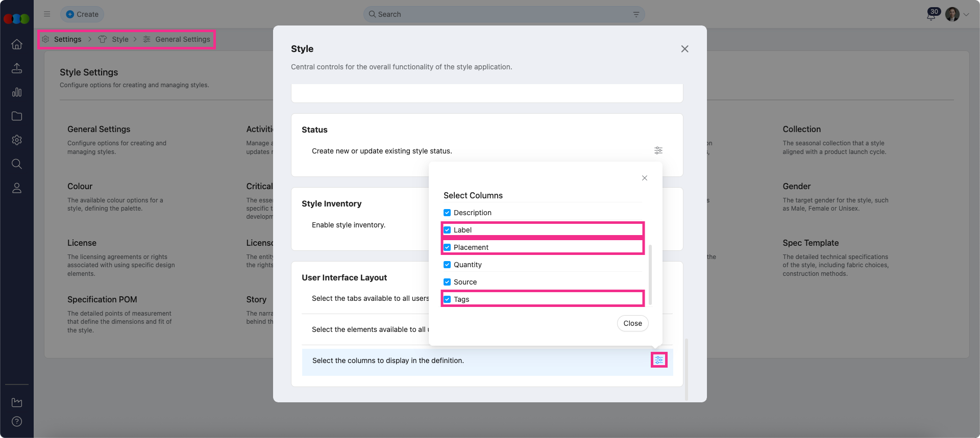Uncheck the Quantity column checkbox
The width and height of the screenshot is (980, 438).
pos(447,265)
